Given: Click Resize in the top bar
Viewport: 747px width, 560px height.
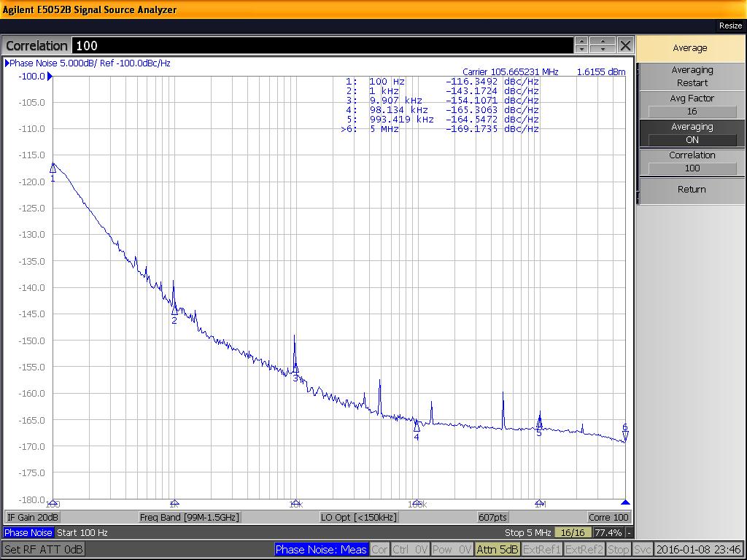Looking at the screenshot, I should coord(730,26).
